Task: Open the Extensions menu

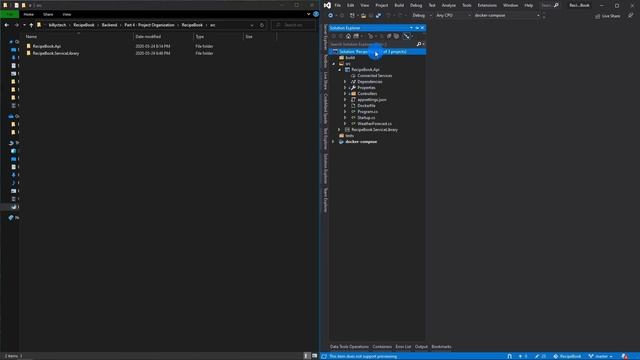Action: (487, 5)
